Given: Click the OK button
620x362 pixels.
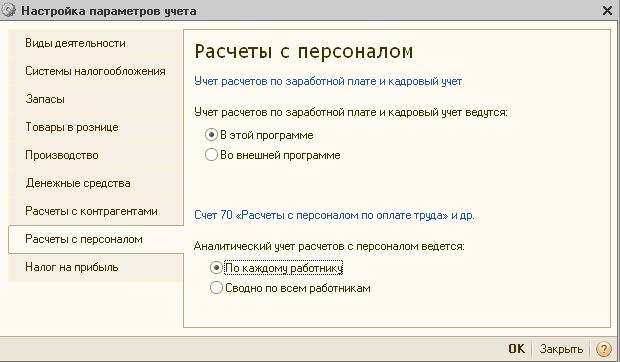Looking at the screenshot, I should pos(516,349).
